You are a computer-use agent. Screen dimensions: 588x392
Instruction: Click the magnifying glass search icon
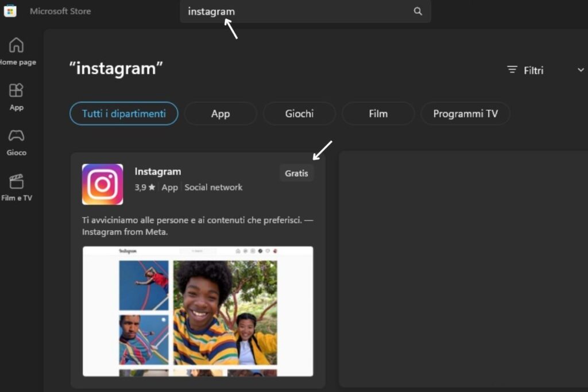pyautogui.click(x=418, y=11)
